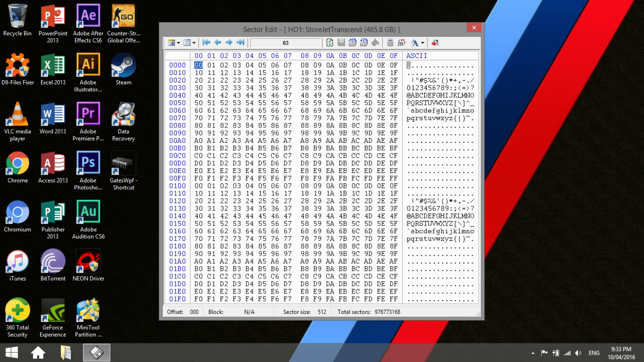The width and height of the screenshot is (644, 362).
Task: Select the iTunes desktop icon
Action: coord(17,265)
